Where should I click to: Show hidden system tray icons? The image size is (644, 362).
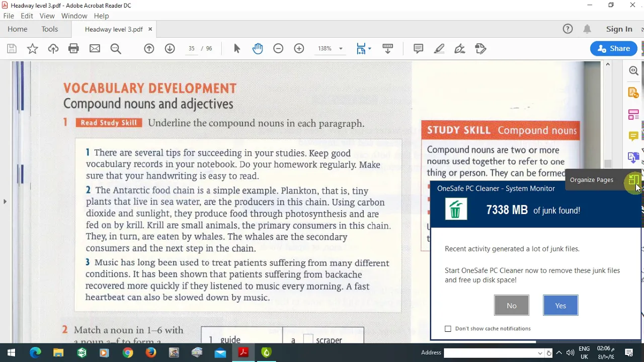(559, 353)
